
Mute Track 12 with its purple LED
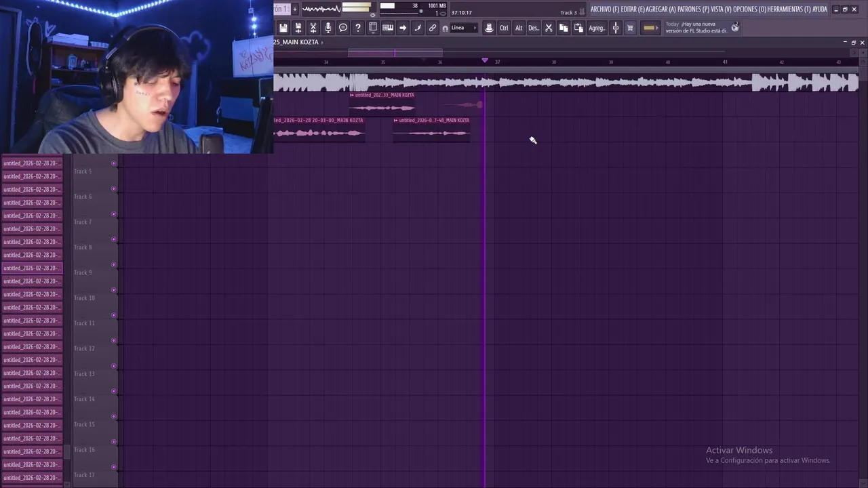point(113,340)
